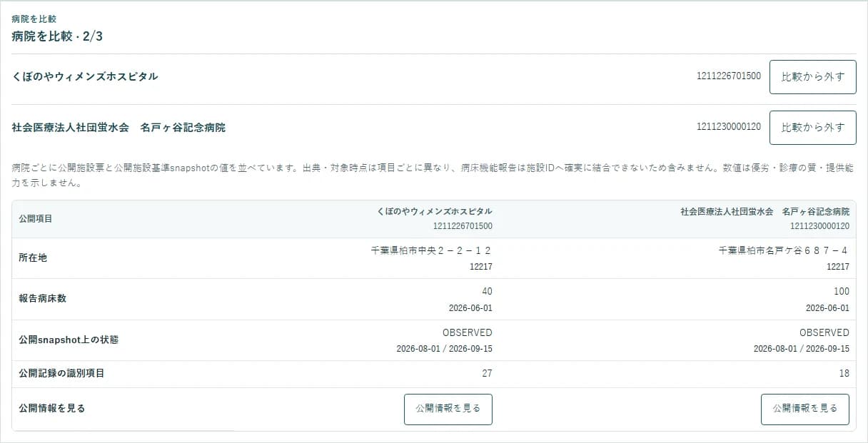Click bed count value 40
Viewport: 868px width, 443px height.
click(487, 291)
